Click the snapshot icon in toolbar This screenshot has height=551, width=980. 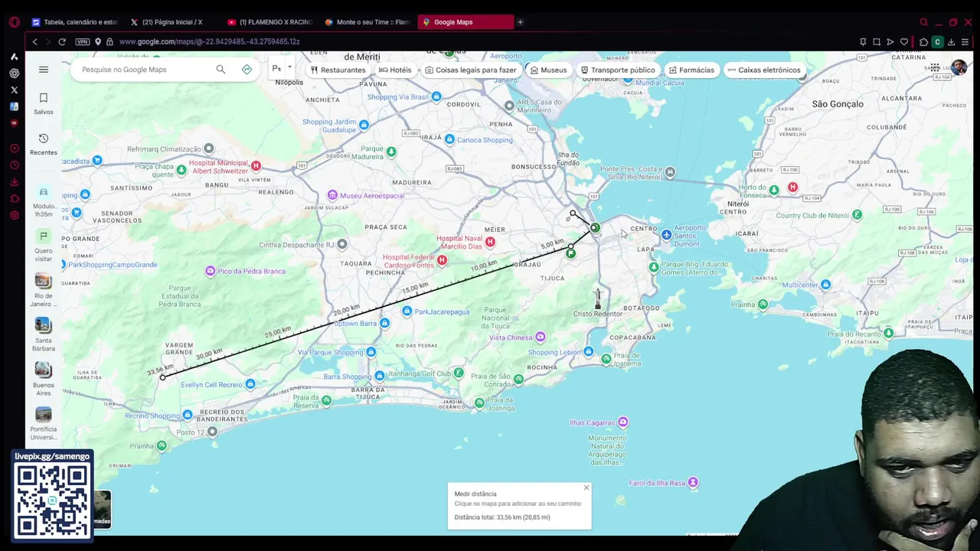click(x=877, y=42)
